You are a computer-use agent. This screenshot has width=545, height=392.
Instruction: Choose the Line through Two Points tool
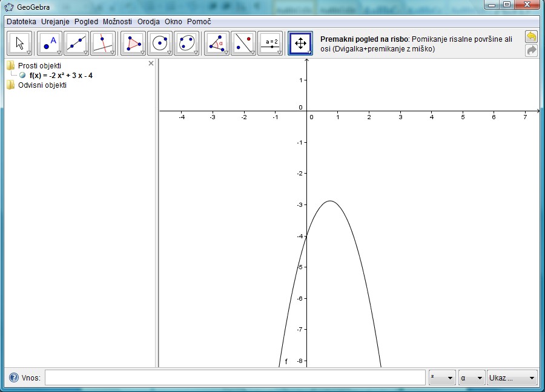click(76, 44)
